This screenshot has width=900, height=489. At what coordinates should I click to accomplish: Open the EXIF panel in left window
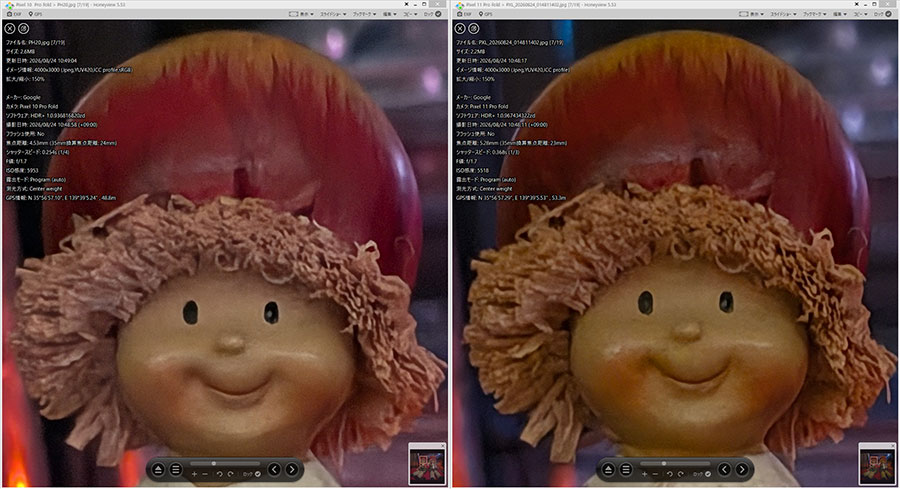(x=14, y=14)
